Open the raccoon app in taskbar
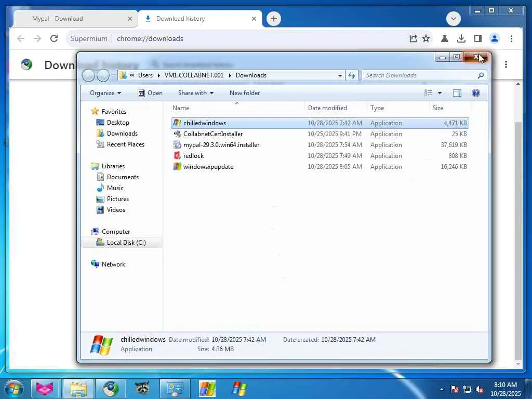Viewport: 532px width, 399px height. 142,388
